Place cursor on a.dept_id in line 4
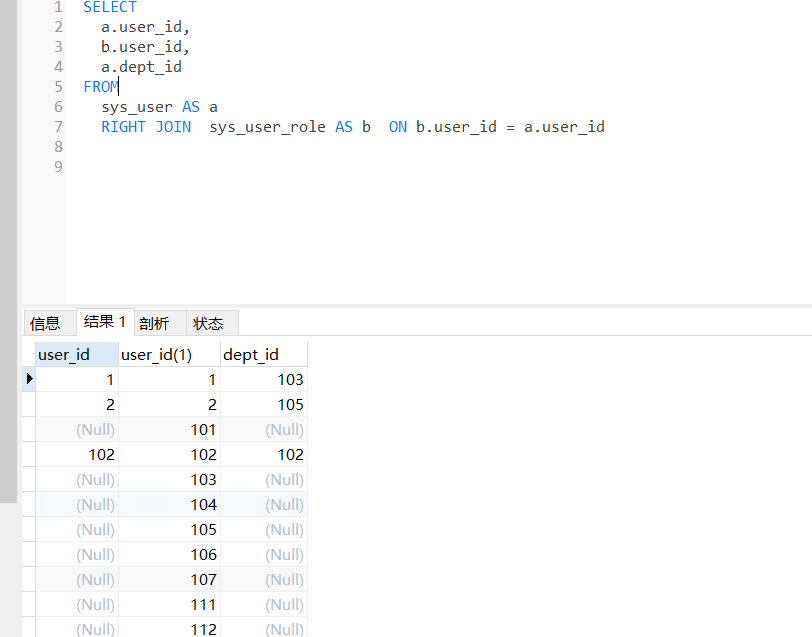812x637 pixels. (141, 67)
